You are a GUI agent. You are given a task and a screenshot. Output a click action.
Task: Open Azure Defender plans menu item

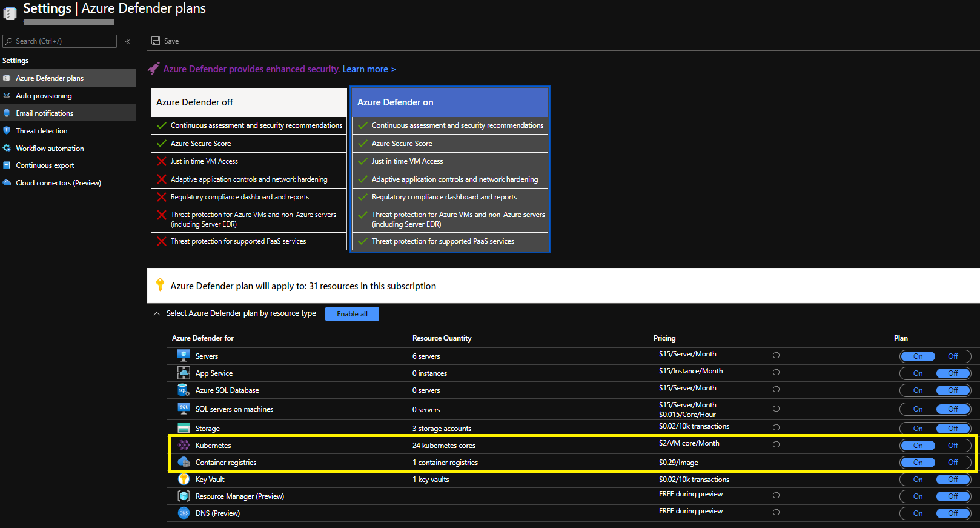tap(68, 78)
